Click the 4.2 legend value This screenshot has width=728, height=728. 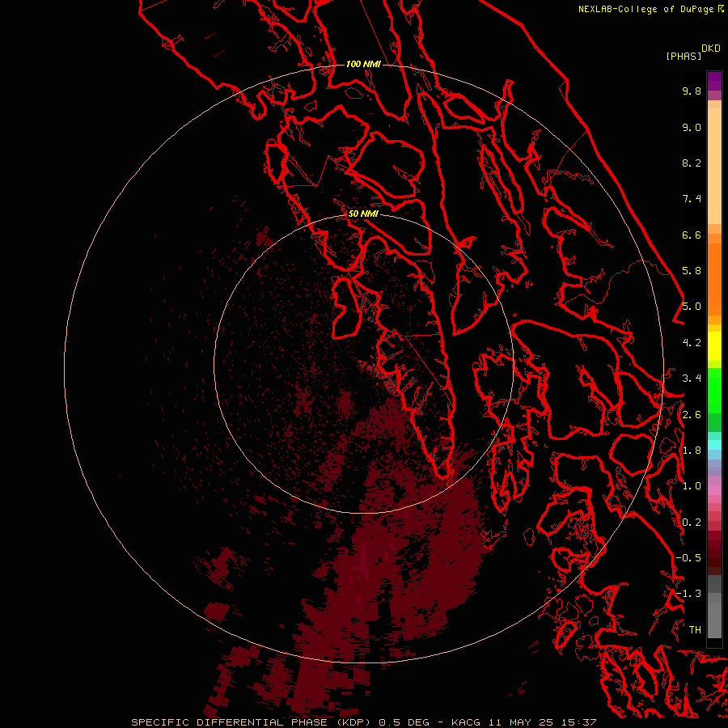(x=692, y=343)
